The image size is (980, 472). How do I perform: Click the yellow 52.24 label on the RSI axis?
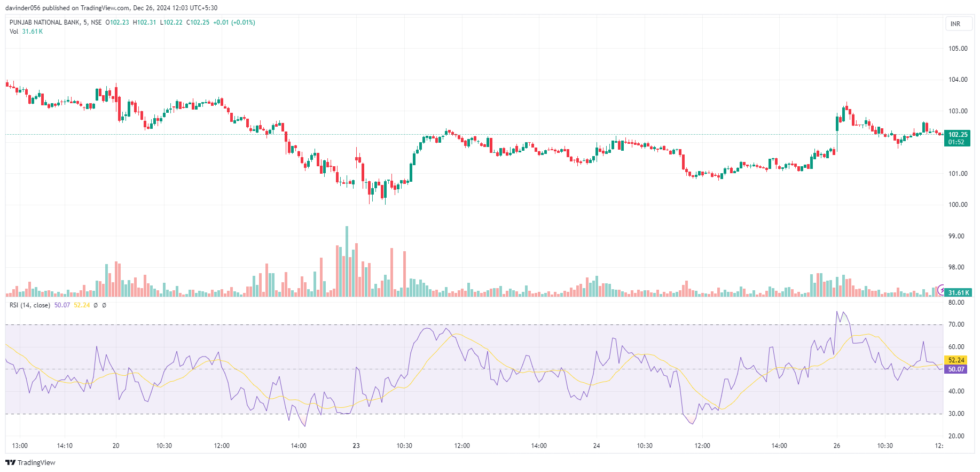(x=956, y=360)
